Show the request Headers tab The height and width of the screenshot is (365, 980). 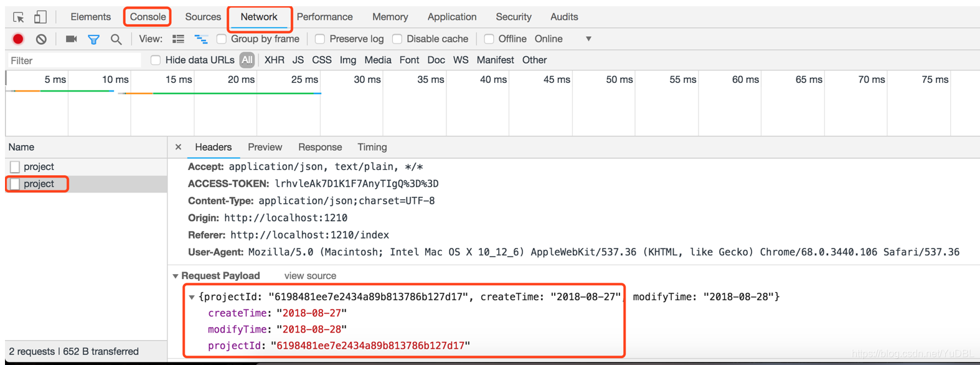214,147
